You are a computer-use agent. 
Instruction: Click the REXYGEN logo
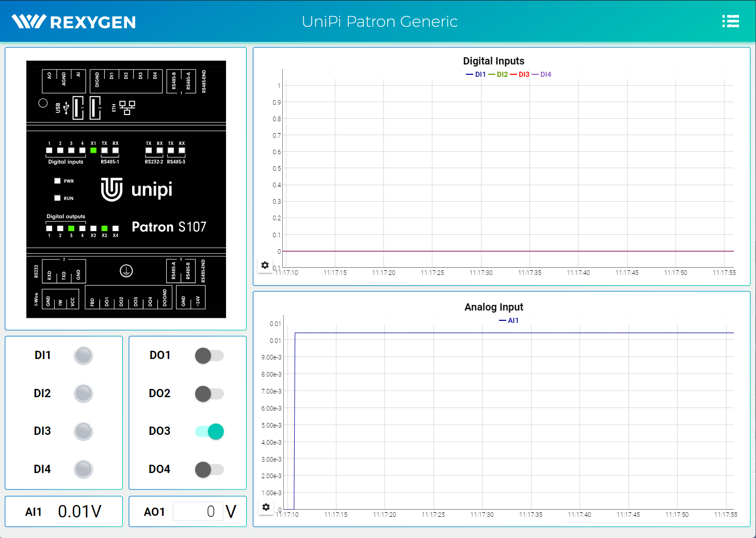[x=74, y=22]
